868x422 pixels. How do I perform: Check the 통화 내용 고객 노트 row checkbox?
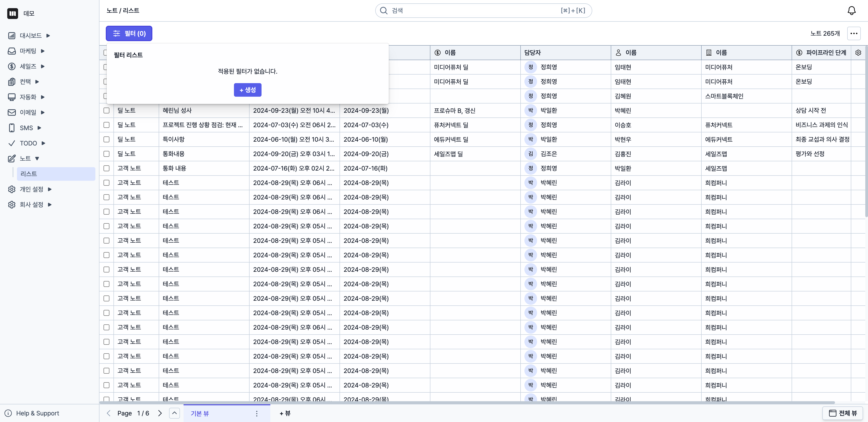tap(106, 168)
